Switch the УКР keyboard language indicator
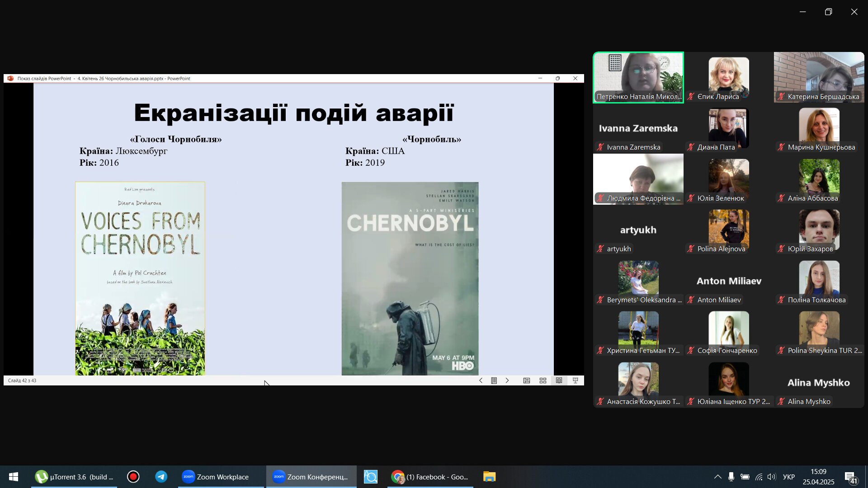 coord(789,477)
